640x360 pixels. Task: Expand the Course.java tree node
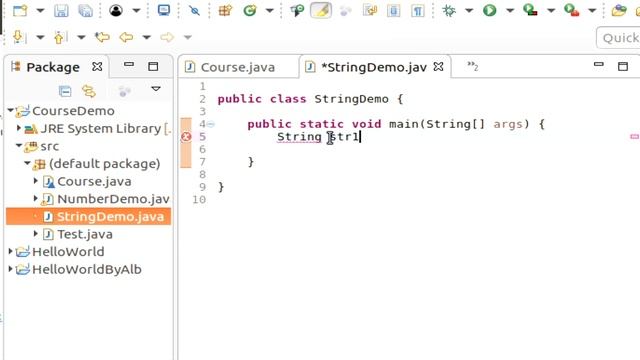coord(36,181)
